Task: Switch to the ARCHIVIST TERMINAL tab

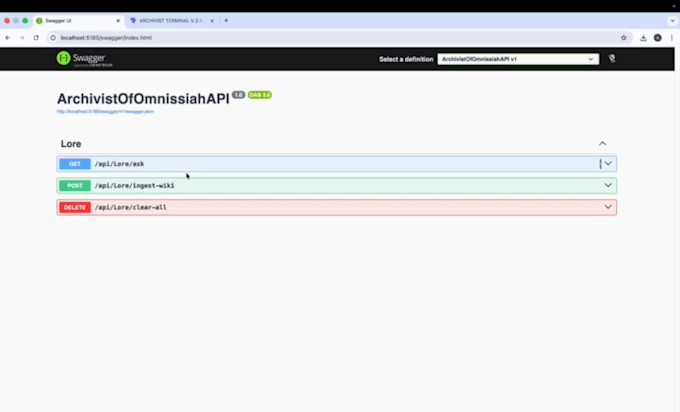Action: (171, 20)
